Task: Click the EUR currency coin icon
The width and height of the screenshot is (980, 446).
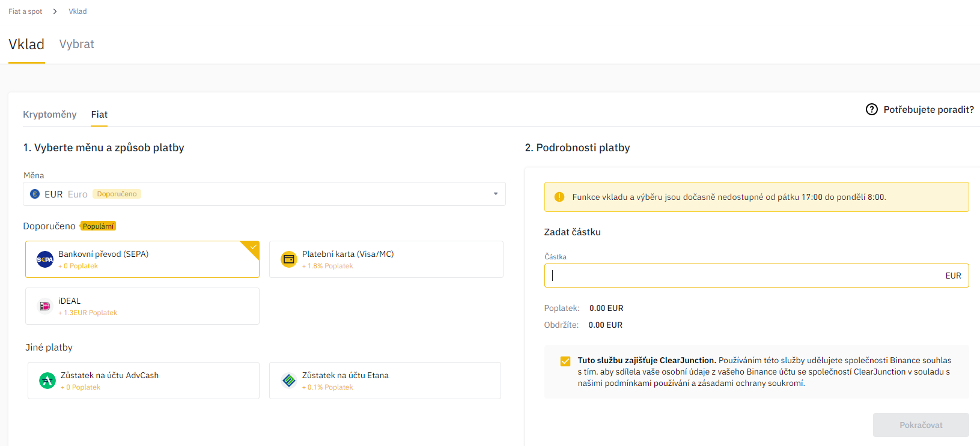Action: click(35, 194)
